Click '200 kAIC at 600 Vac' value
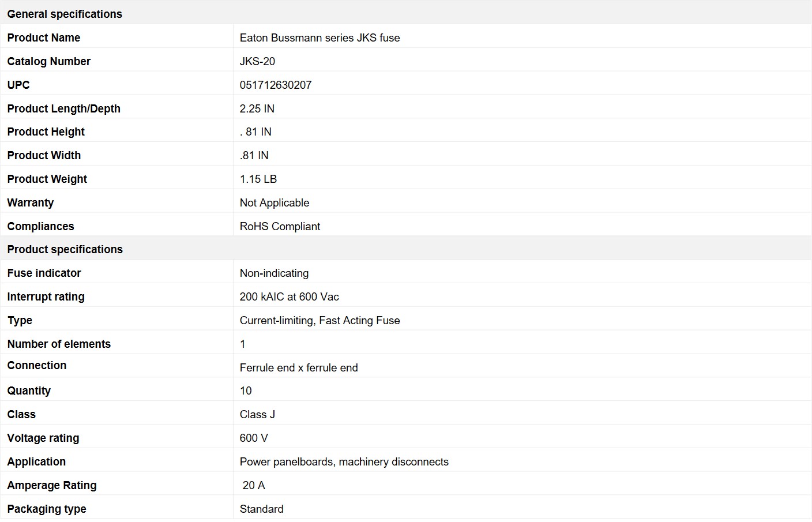The image size is (812, 522). click(290, 296)
